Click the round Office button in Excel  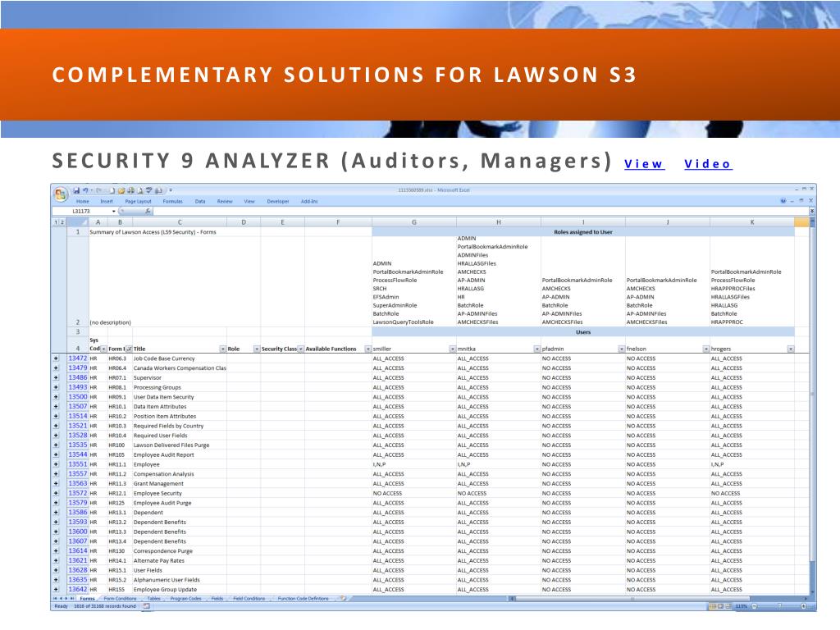[60, 194]
